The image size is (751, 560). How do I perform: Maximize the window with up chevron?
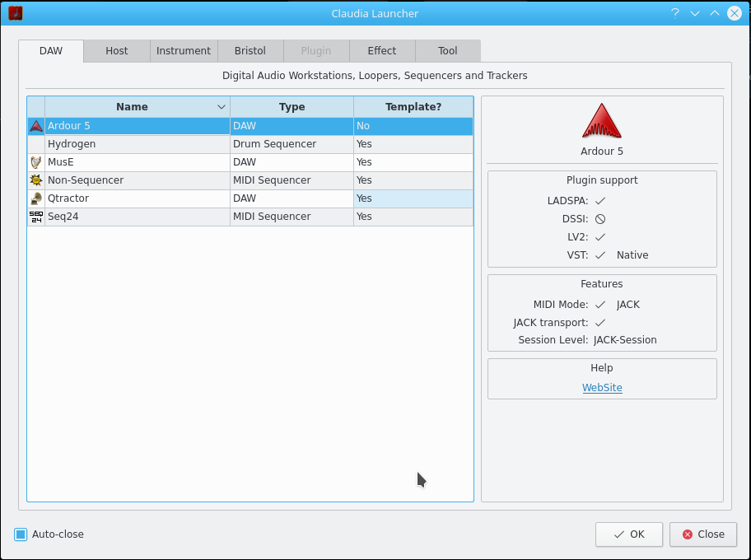715,13
